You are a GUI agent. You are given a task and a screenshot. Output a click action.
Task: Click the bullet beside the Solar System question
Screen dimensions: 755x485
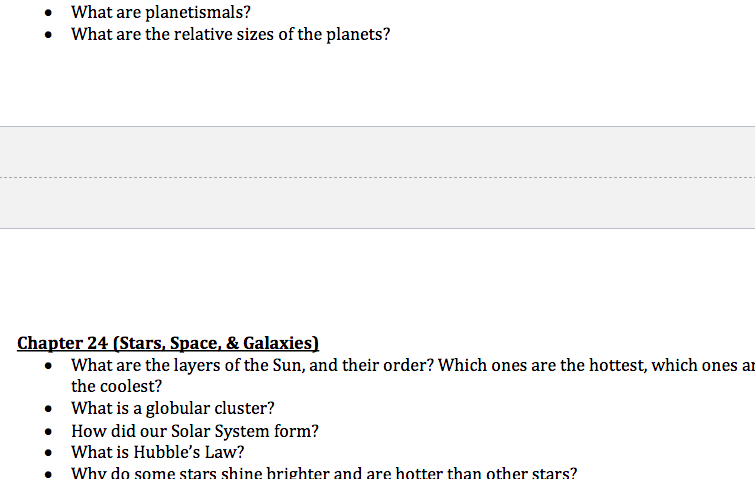(48, 432)
